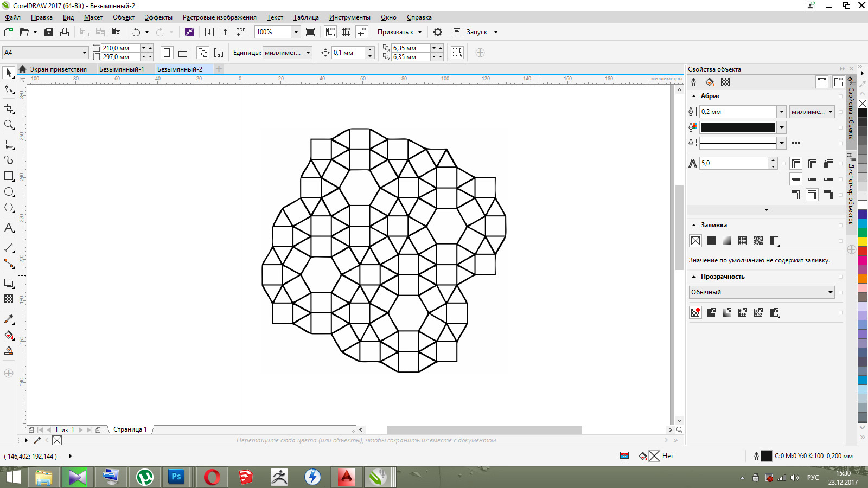Select the Drop Shadow tool
This screenshot has height=488, width=868.
pos(9,283)
